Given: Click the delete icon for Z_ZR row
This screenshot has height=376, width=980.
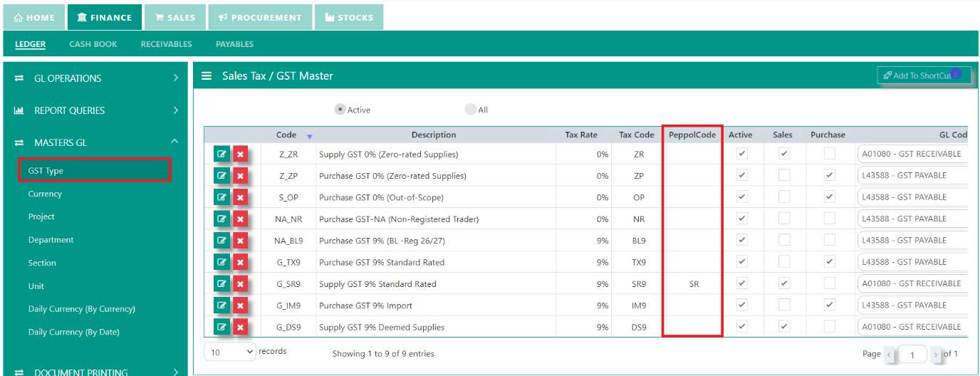Looking at the screenshot, I should click(x=241, y=154).
